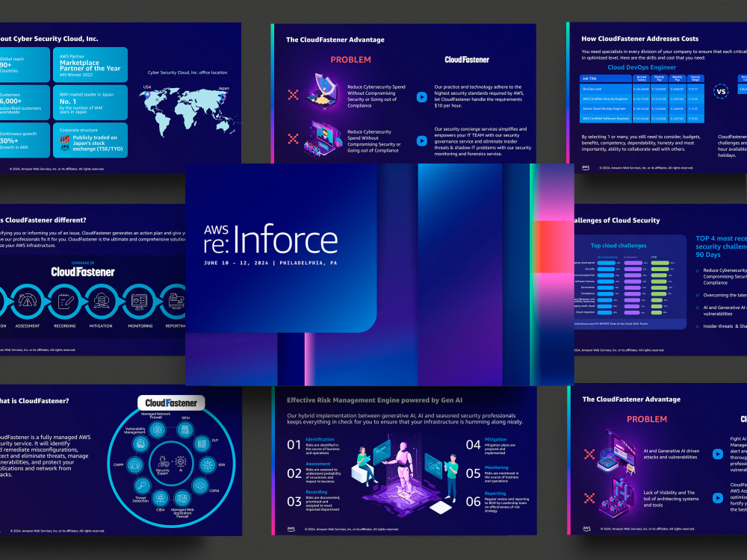Click the Assessment gauge icon in the process flow
Viewport: 747px width, 560px height.
click(x=28, y=301)
